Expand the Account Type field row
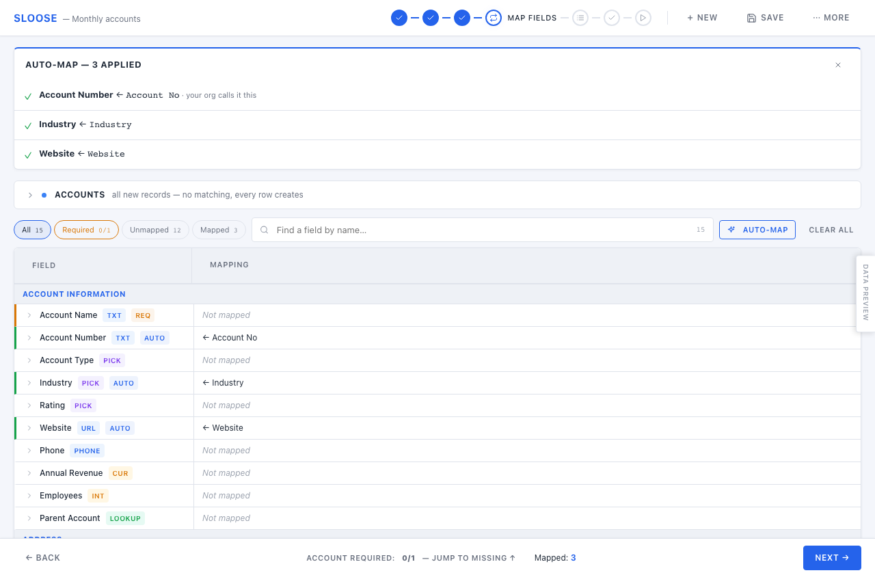Image resolution: width=875 pixels, height=588 pixels. pyautogui.click(x=29, y=360)
